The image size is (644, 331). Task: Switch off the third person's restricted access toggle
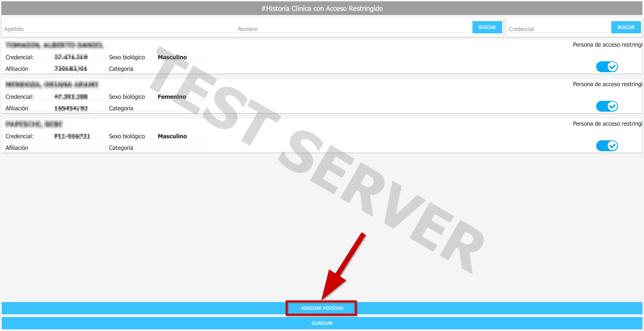607,146
